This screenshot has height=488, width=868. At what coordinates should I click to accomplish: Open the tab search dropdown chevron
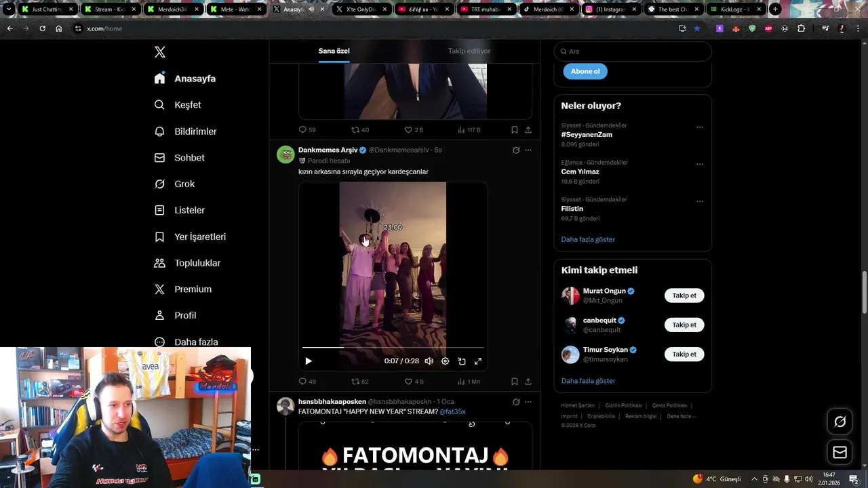click(8, 9)
